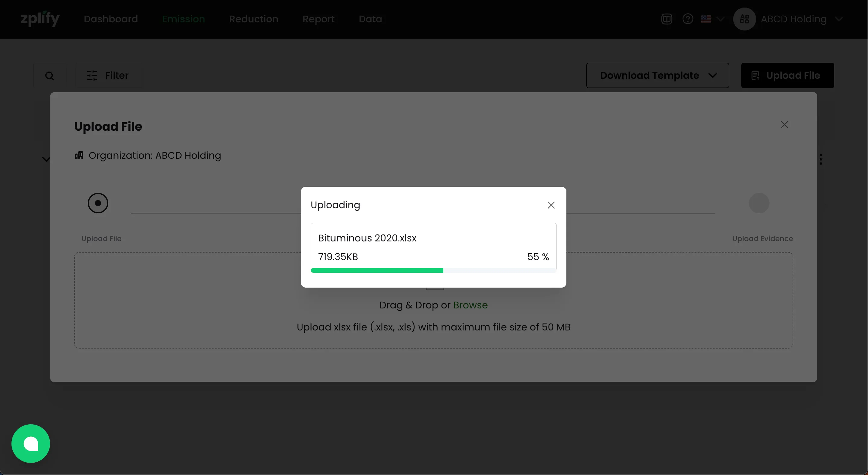Open the three-dot row options menu
Viewport: 868px width, 475px height.
point(821,159)
